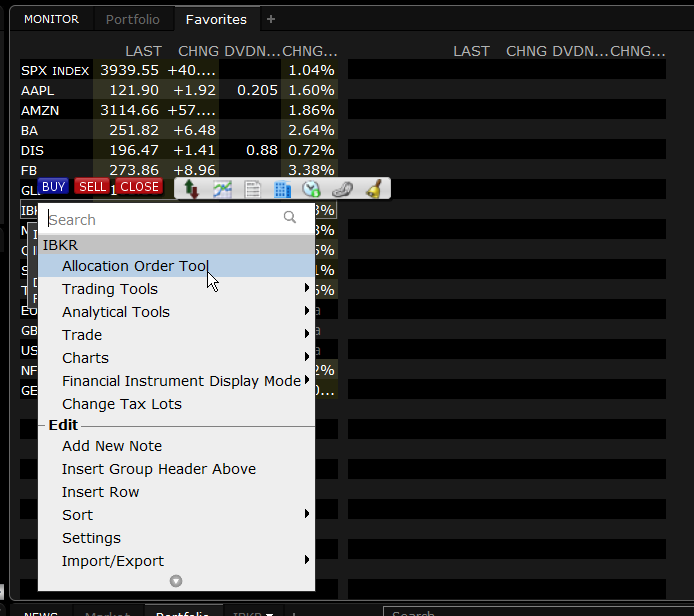Switch to the Portfolio tab in Monitor
The image size is (694, 616).
[132, 19]
